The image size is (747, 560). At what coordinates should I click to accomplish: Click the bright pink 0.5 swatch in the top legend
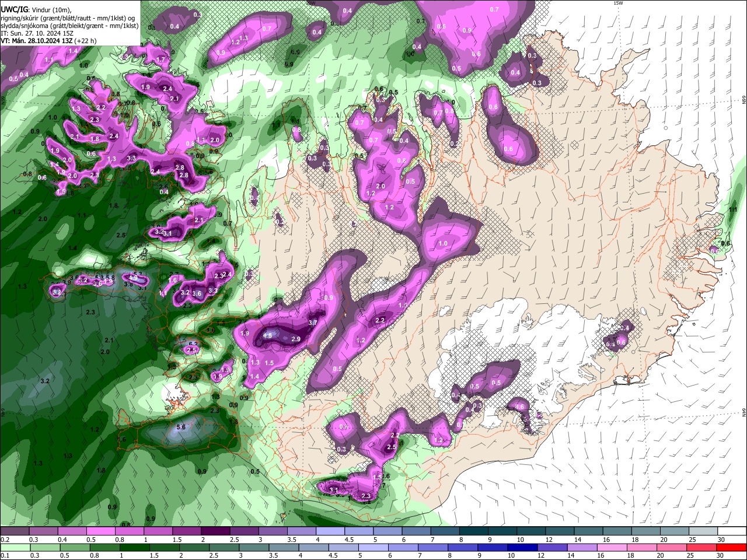click(x=101, y=531)
